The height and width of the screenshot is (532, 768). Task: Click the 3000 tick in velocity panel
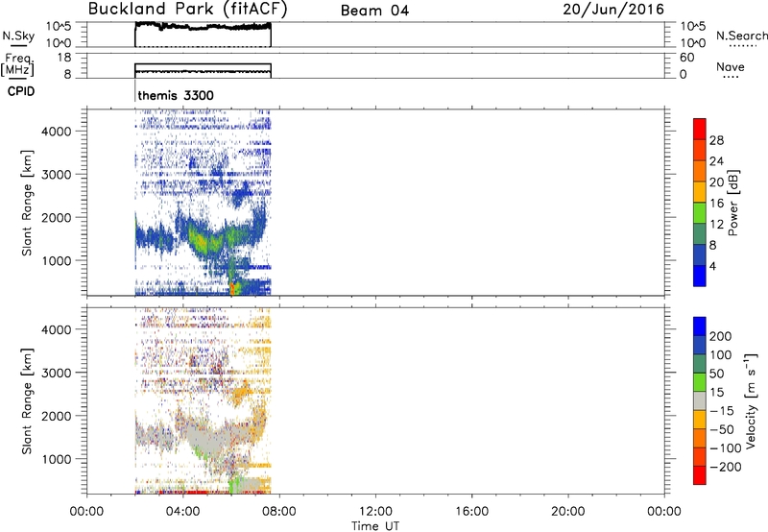[x=57, y=373]
